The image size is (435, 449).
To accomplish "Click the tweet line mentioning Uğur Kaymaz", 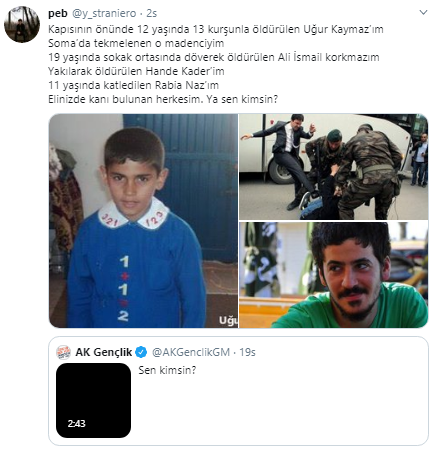I will [216, 29].
